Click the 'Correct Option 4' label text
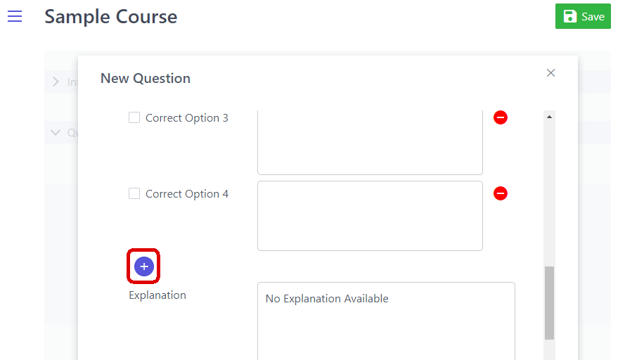The height and width of the screenshot is (360, 644). pyautogui.click(x=187, y=194)
